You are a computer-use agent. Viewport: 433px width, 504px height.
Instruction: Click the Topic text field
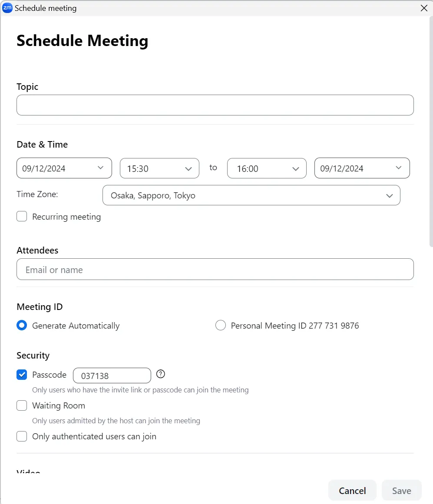click(x=215, y=105)
